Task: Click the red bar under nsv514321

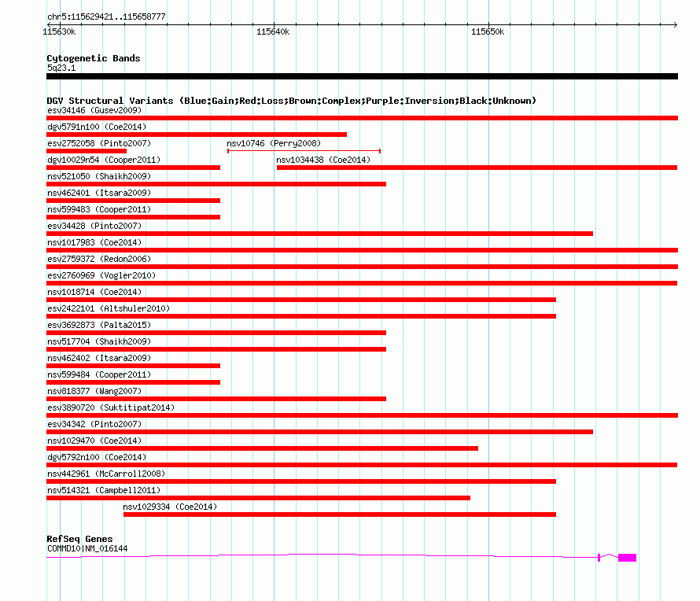Action: pyautogui.click(x=258, y=498)
